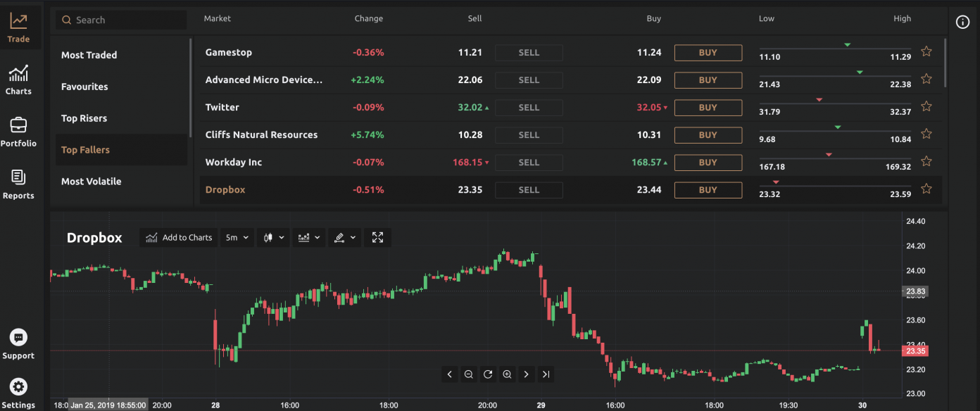Open the Trade section in sidebar

[x=18, y=27]
